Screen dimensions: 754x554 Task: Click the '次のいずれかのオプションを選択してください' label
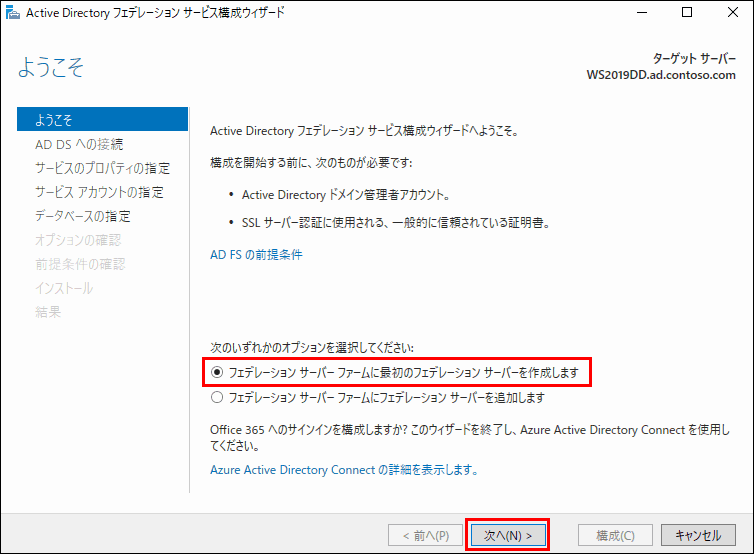tap(312, 347)
